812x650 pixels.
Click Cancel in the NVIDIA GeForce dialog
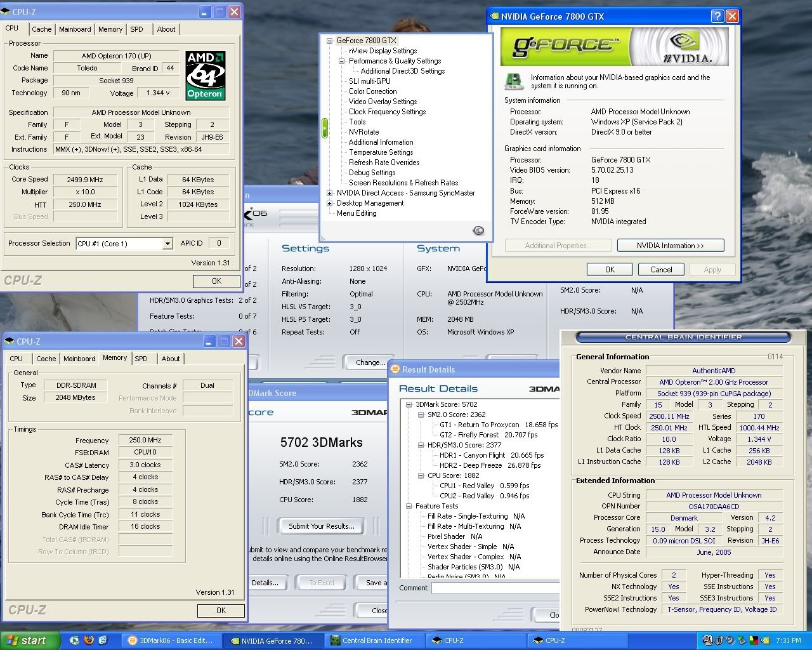[661, 270]
